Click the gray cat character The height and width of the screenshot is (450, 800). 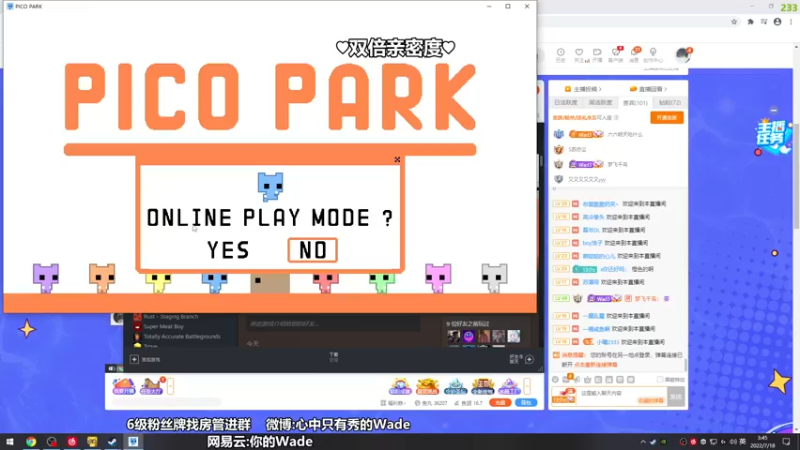(494, 278)
